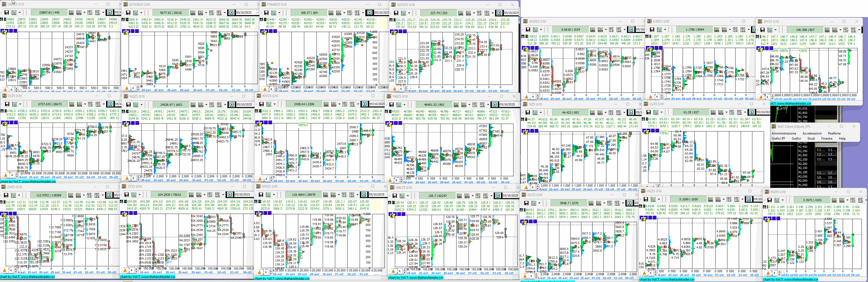Click the chart type icon in ZTZ5 toolbar
Image resolution: width=868 pixels, height=282 pixels.
(x=134, y=195)
